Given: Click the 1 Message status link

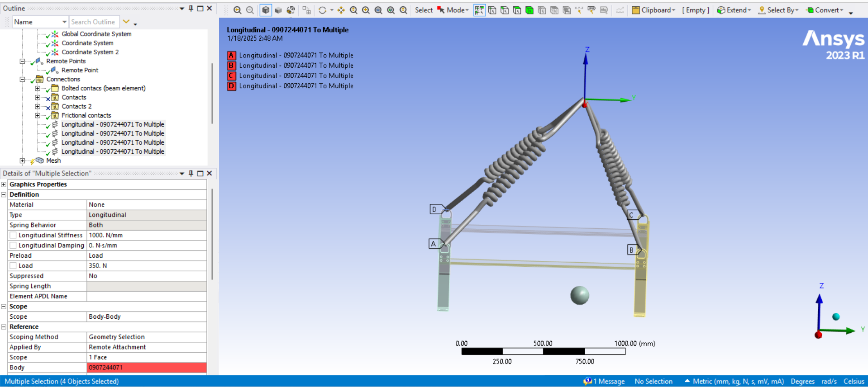Looking at the screenshot, I should pyautogui.click(x=604, y=381).
